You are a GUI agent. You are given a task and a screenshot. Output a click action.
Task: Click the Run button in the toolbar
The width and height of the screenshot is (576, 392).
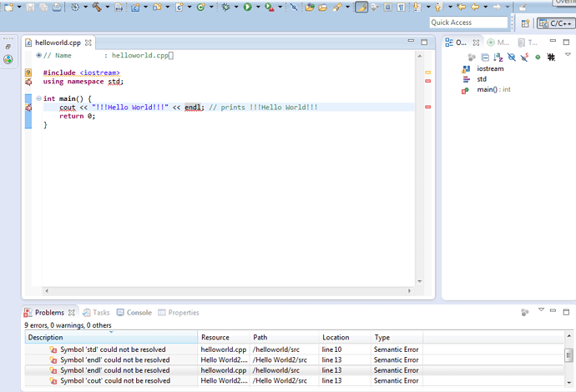point(247,7)
